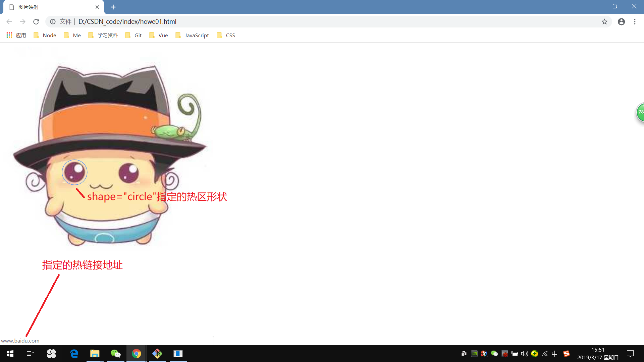Reload the howe01.html page

[x=36, y=21]
